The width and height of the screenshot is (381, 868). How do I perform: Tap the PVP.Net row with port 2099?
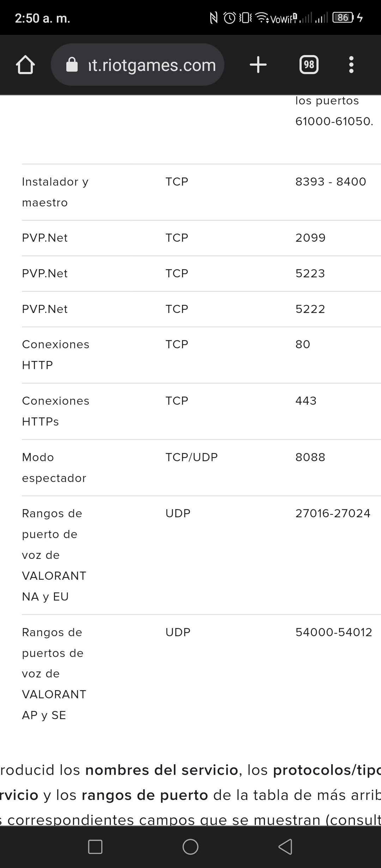tap(201, 238)
